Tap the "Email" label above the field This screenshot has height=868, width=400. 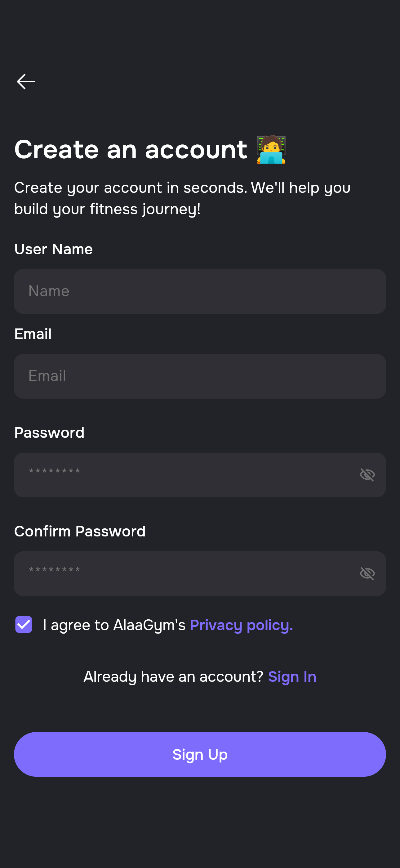point(33,334)
